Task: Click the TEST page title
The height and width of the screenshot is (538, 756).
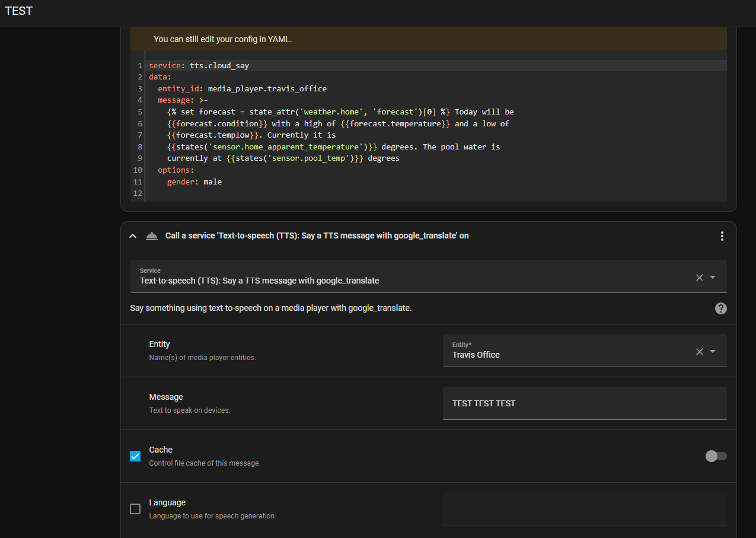Action: pos(18,11)
